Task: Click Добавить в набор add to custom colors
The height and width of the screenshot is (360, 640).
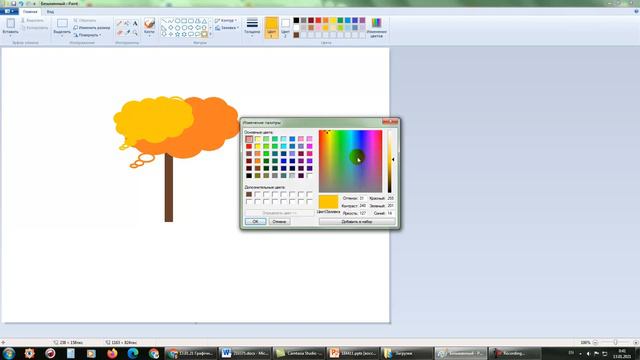Action: point(357,222)
